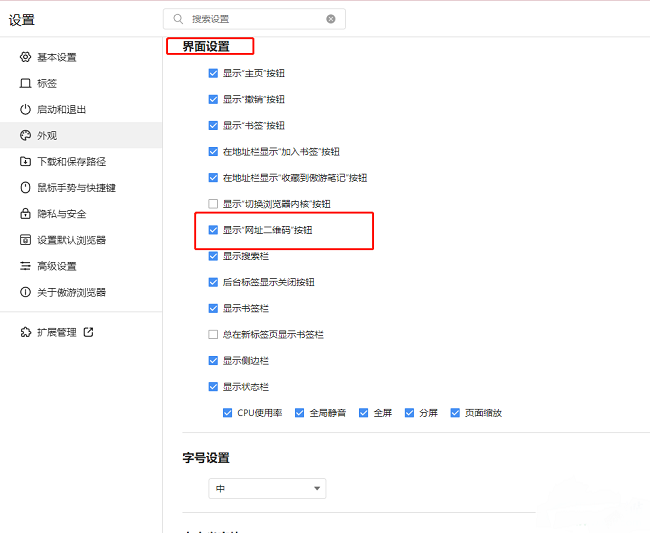Click the 字号设置 heading

pos(206,458)
